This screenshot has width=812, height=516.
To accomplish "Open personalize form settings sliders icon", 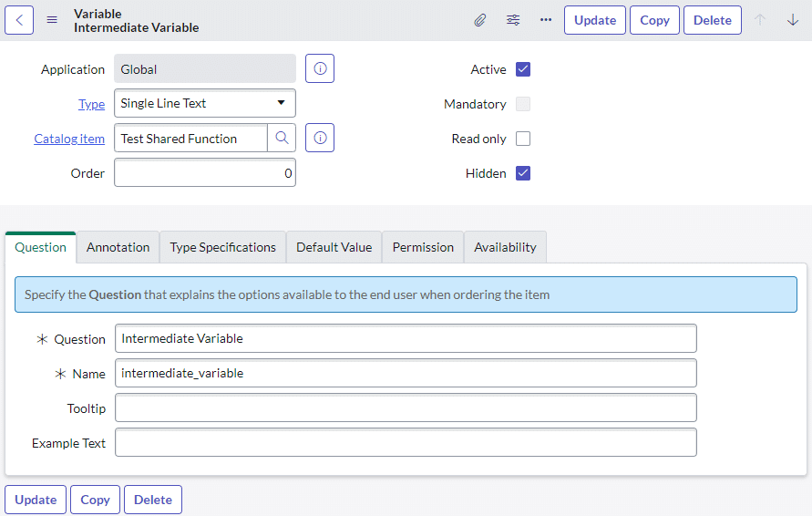I will point(513,20).
